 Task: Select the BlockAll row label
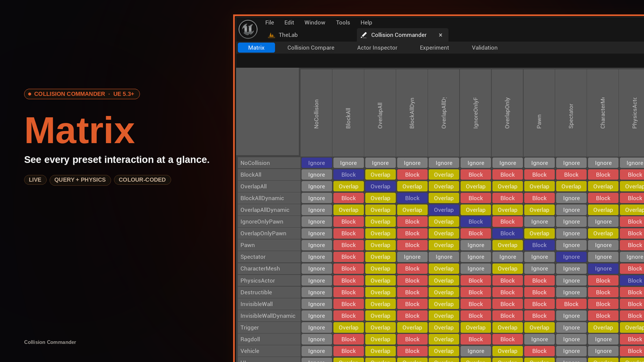click(268, 175)
